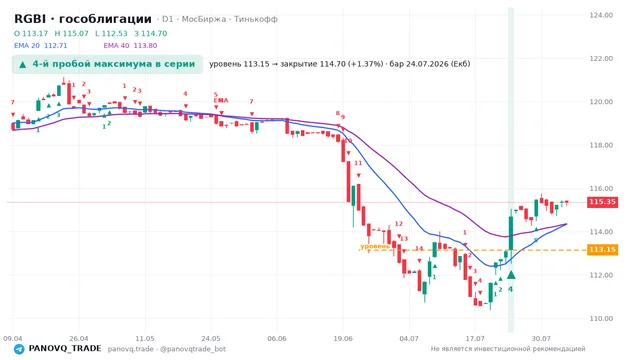Click the chart title RGBI · гособлигации

[x=83, y=19]
